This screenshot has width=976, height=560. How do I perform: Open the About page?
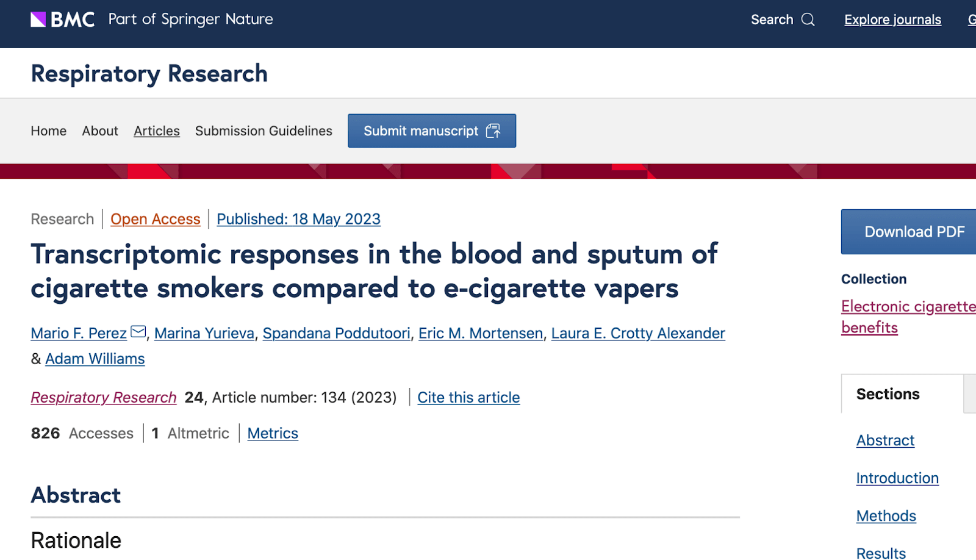click(x=100, y=131)
